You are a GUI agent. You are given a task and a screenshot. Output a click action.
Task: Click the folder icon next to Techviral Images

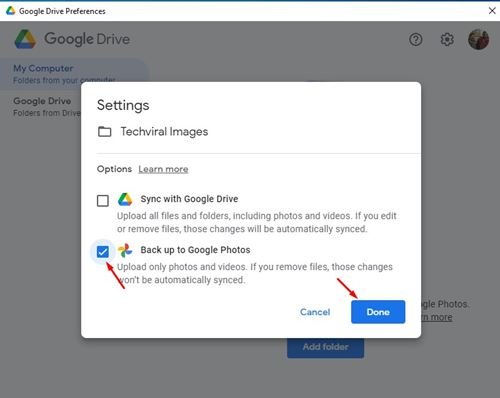(105, 132)
